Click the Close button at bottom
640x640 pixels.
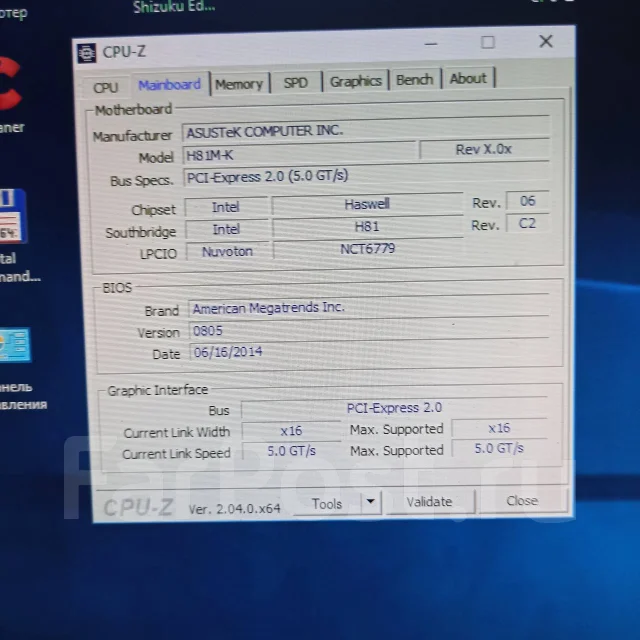click(522, 500)
